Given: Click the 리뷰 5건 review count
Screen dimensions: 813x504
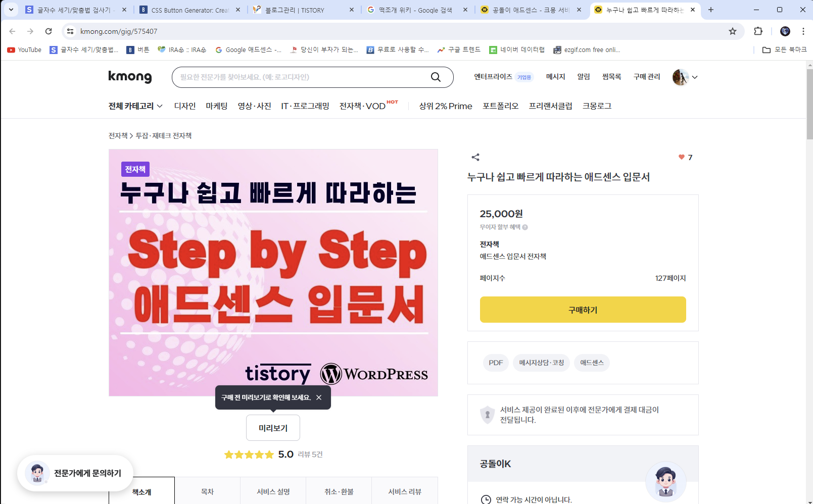Looking at the screenshot, I should point(310,455).
